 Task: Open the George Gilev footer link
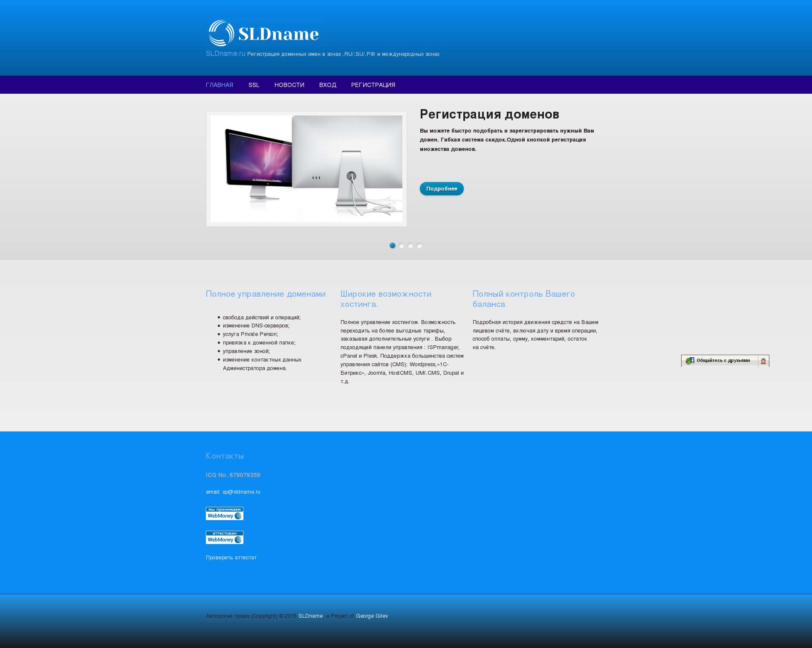372,616
